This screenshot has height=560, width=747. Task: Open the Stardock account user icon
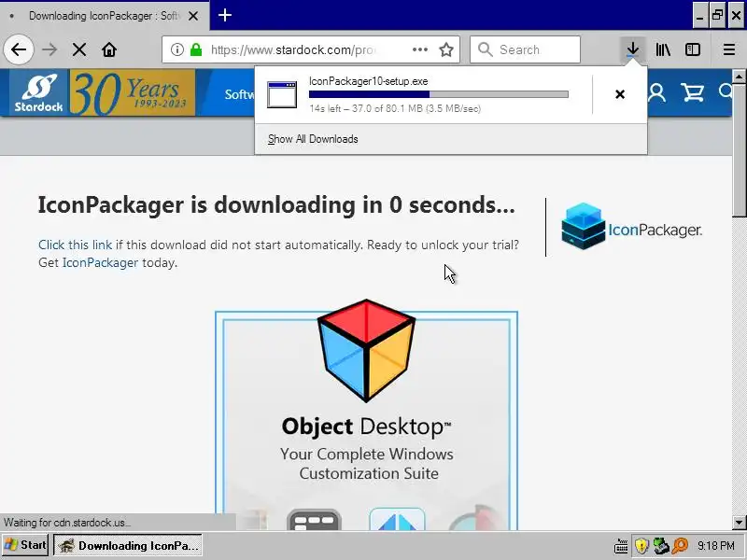[656, 92]
